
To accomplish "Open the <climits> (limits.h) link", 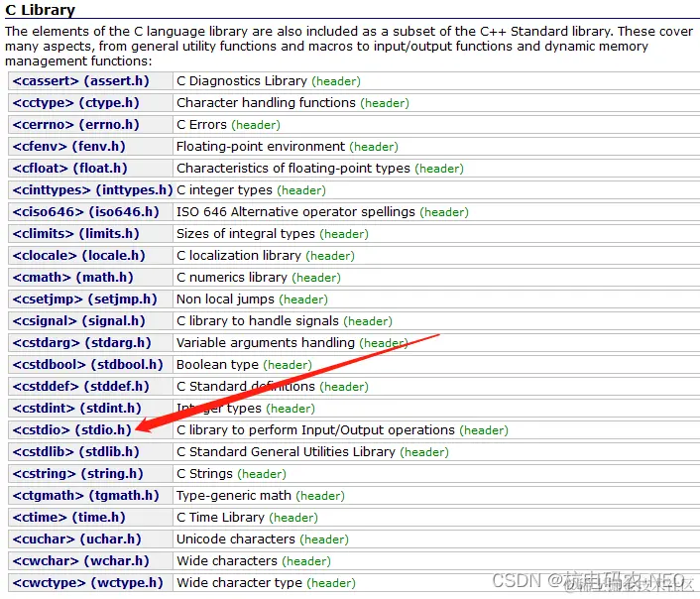I will (76, 234).
